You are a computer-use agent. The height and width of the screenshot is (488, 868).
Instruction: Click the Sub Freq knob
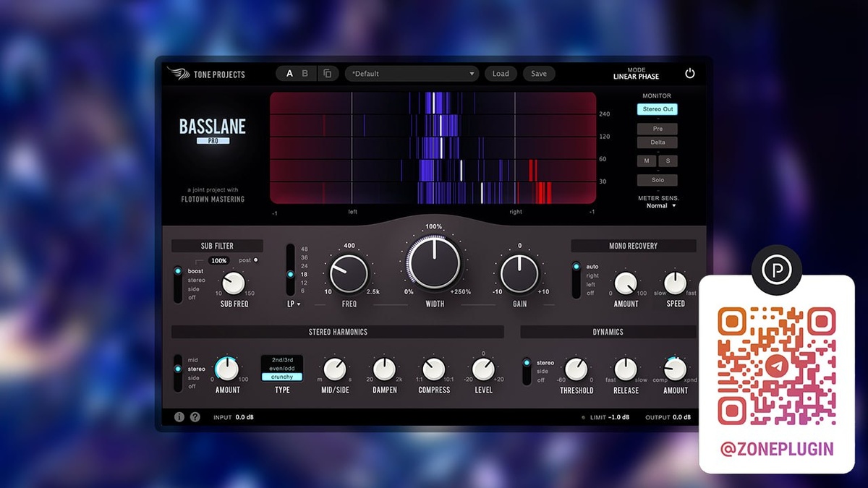pos(234,283)
